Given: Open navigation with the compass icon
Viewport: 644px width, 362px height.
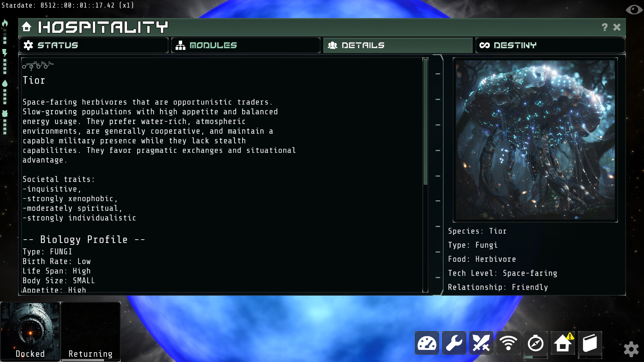Looking at the screenshot, I should 535,343.
